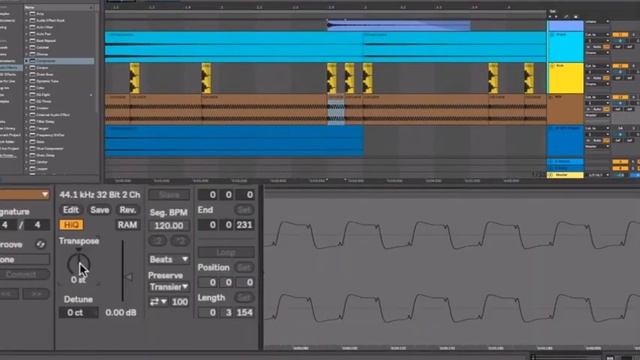Click the Audio Effect Rack folder icon
640x360 pixels.
(32, 20)
